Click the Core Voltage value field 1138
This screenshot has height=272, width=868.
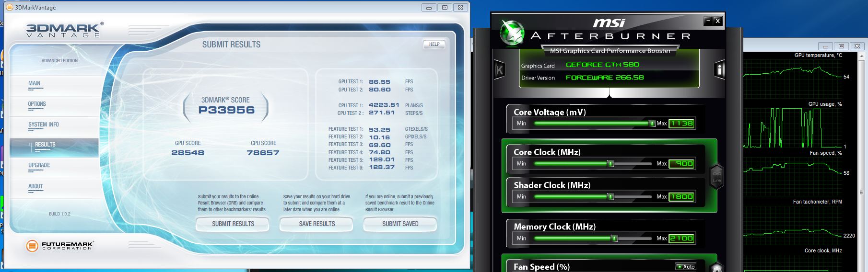coord(681,124)
